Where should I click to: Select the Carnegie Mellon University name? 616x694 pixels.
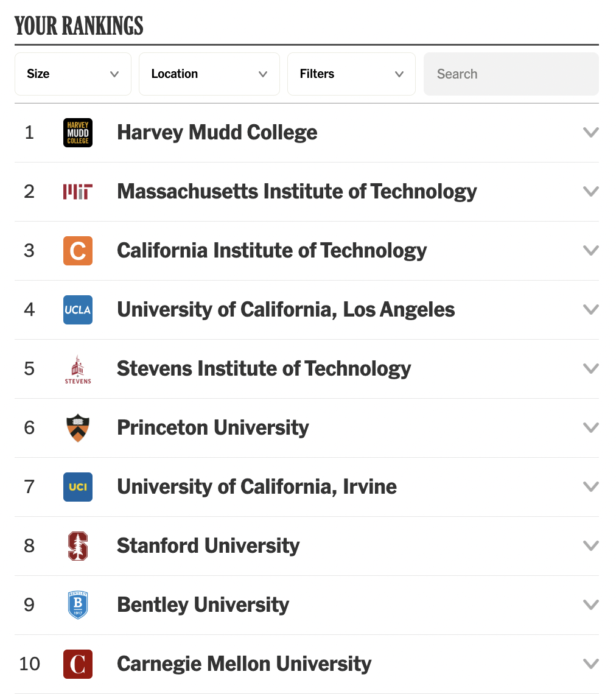(244, 664)
